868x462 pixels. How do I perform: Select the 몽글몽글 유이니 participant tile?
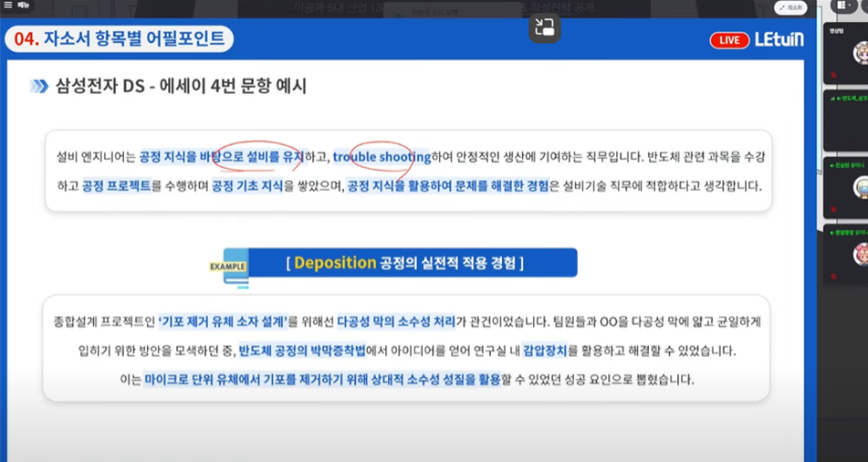(x=845, y=254)
